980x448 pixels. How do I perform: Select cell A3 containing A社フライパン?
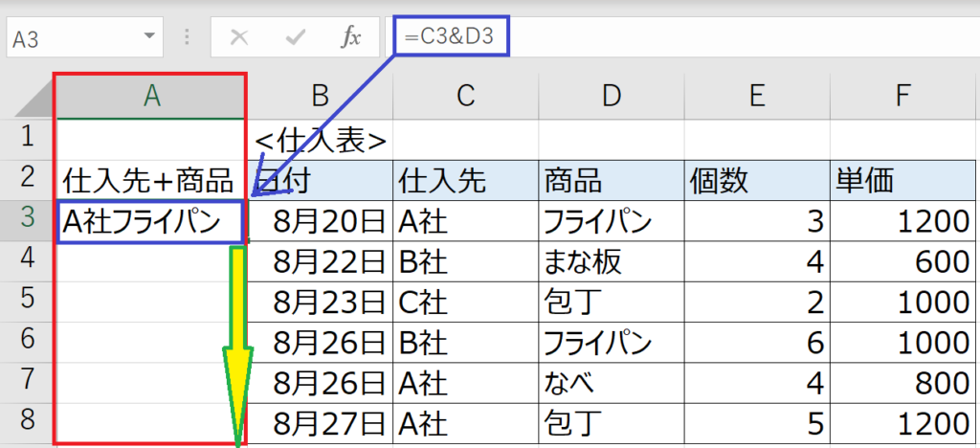(150, 221)
